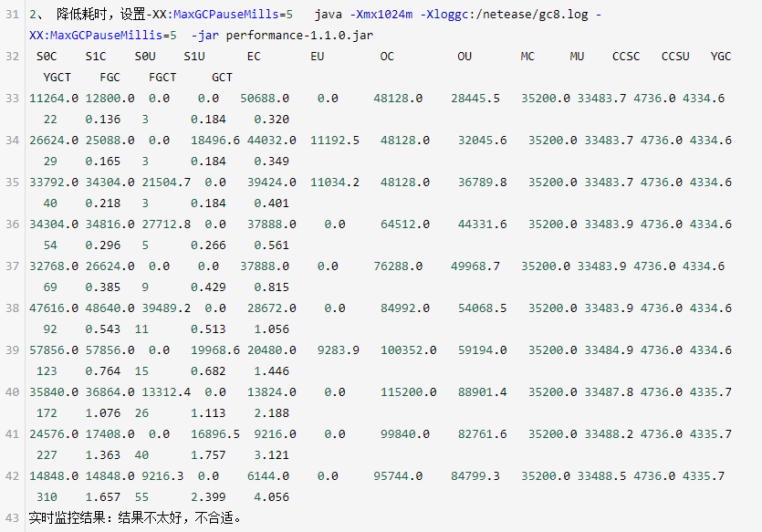Select the '-Xmx1024m' option text

[381, 15]
